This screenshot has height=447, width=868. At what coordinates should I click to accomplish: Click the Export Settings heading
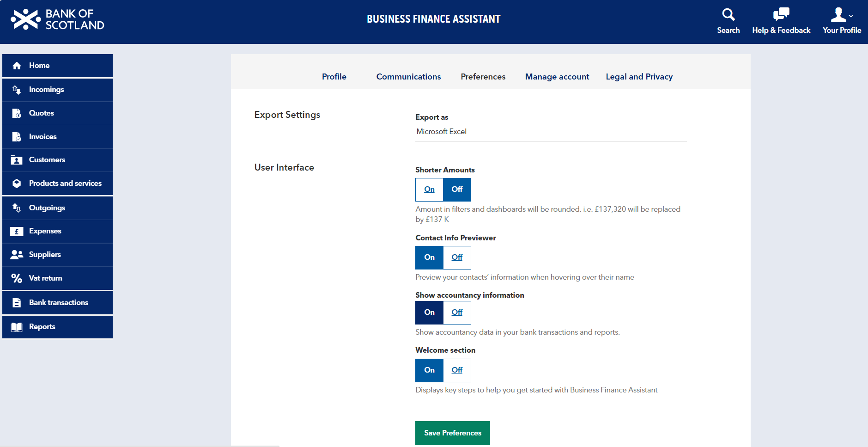[x=287, y=115]
